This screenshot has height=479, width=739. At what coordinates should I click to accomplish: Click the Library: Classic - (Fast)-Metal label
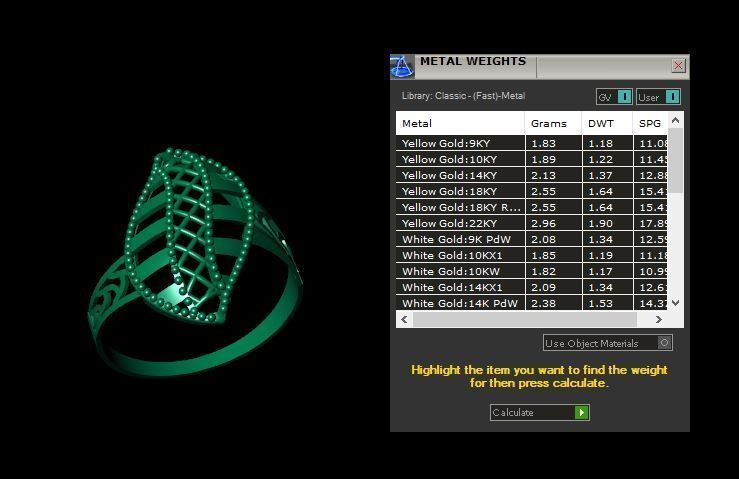point(463,96)
